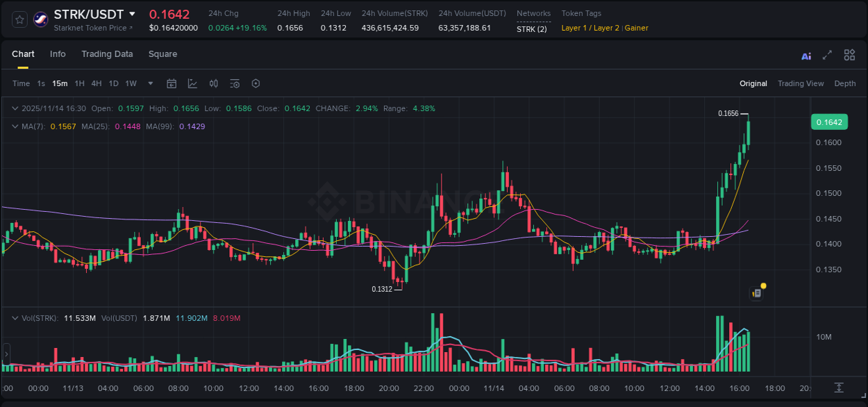Image resolution: width=868 pixels, height=407 pixels.
Task: Open the go-to-date calendar tool
Action: coord(172,83)
